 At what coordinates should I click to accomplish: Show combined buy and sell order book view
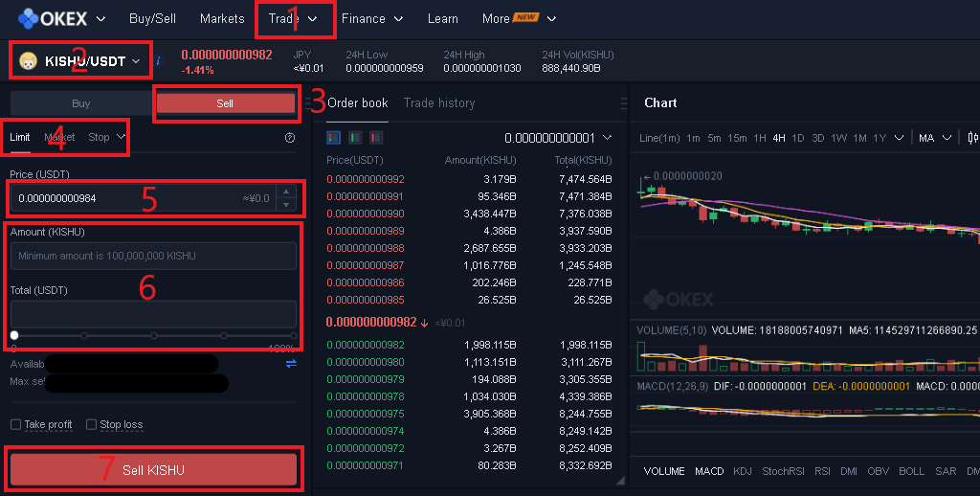coord(334,137)
